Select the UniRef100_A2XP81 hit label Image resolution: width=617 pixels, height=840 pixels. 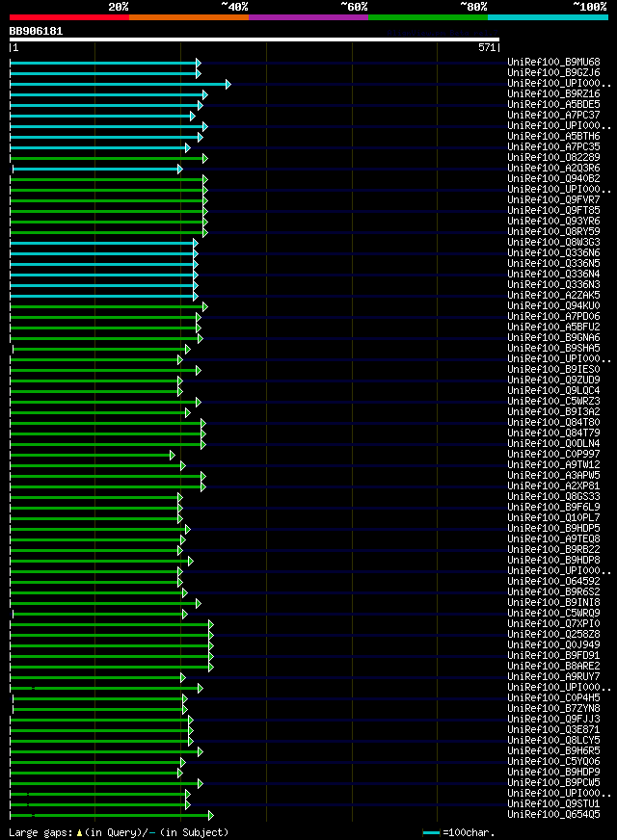[x=553, y=486]
